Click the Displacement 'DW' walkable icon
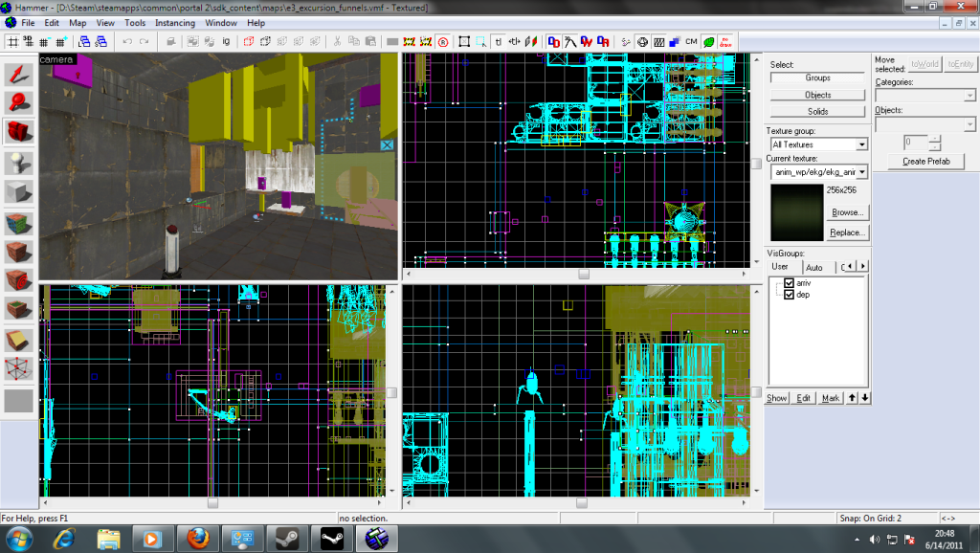Viewport: 980px width, 553px height. (587, 42)
